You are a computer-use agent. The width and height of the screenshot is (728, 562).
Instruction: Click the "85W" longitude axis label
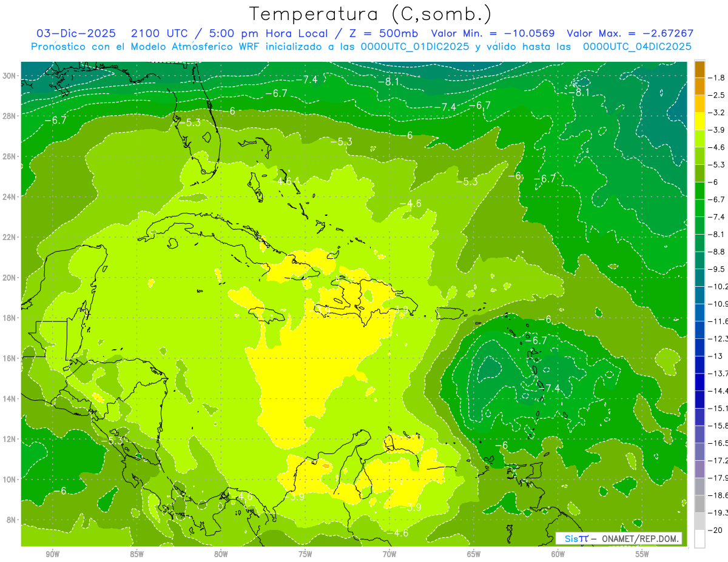pos(136,554)
